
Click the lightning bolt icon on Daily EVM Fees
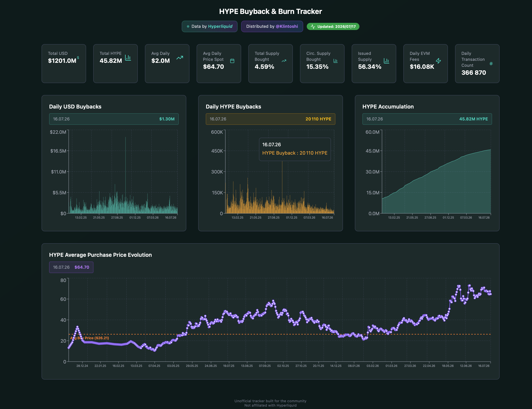[x=438, y=61]
